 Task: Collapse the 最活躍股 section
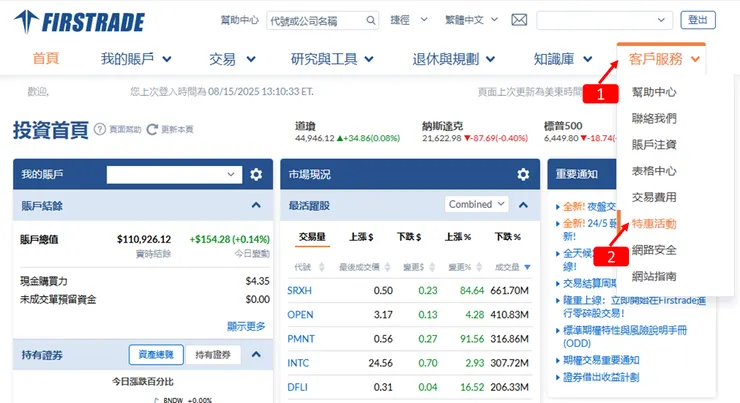tap(523, 205)
